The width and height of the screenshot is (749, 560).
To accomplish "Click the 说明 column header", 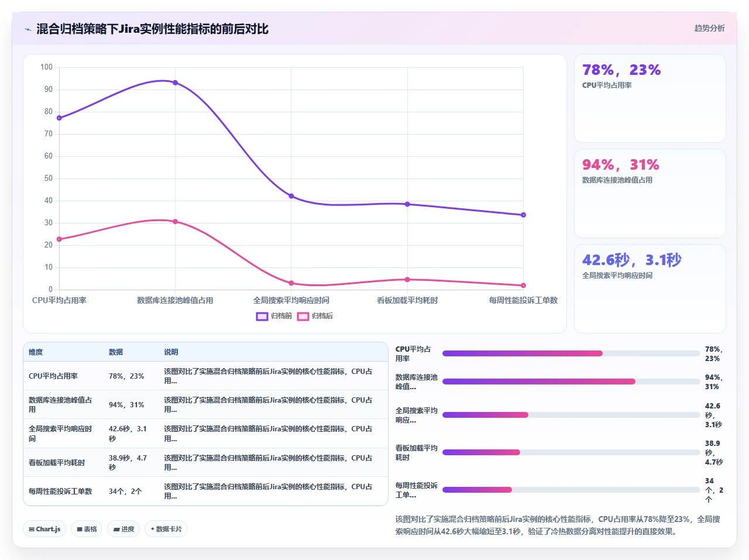I will tap(171, 352).
